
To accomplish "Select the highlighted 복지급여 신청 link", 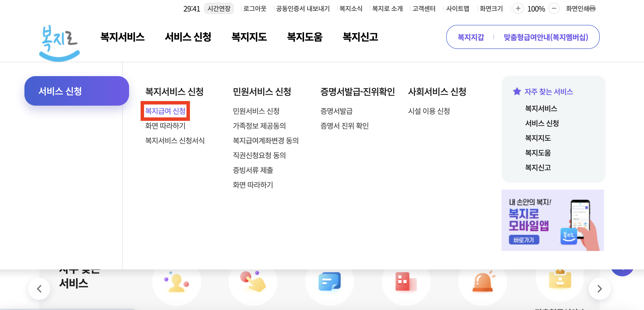I will point(166,112).
